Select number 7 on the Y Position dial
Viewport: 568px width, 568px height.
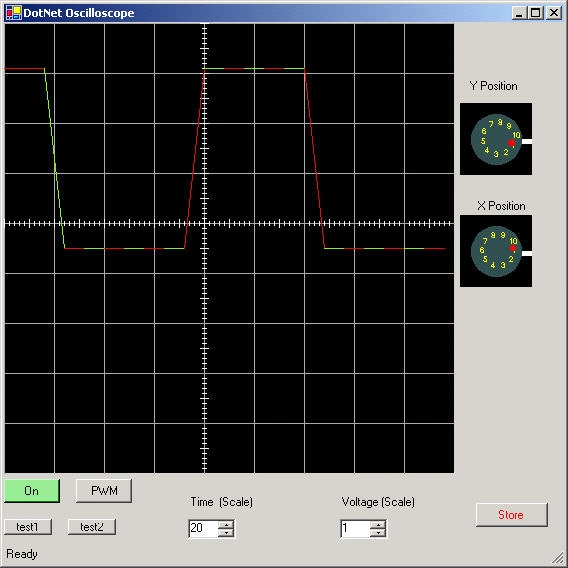491,124
